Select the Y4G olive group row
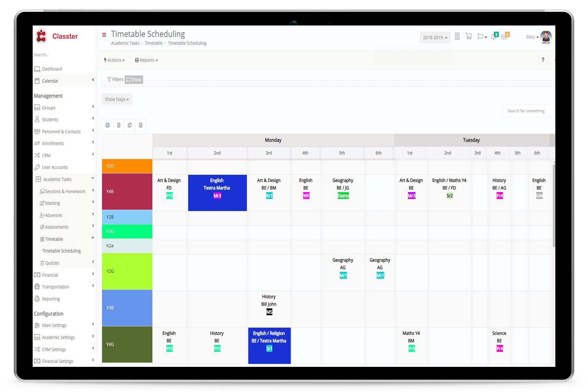This screenshot has height=392, width=588. pos(127,344)
